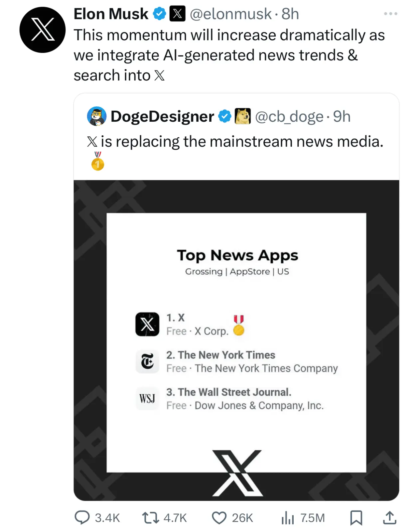
Task: Click the DogeDesigner display name
Action: (x=162, y=116)
